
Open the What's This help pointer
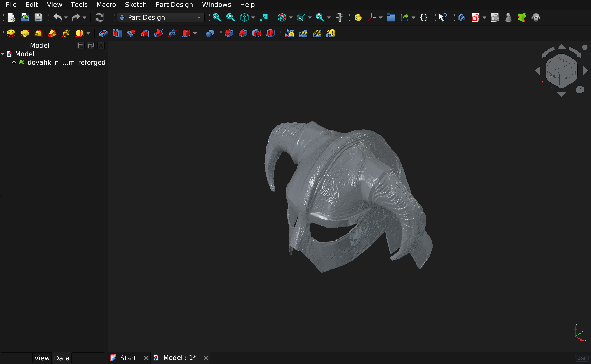[443, 18]
